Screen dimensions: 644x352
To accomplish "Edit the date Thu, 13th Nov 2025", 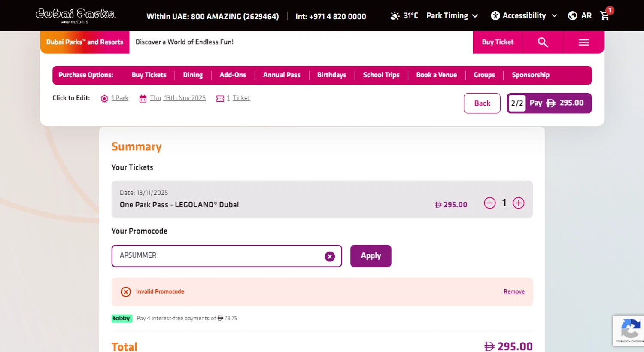I will click(178, 98).
